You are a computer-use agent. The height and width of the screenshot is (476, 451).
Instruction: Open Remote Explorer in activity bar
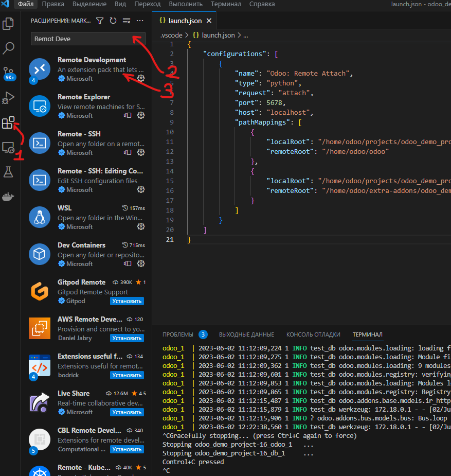pos(8,148)
